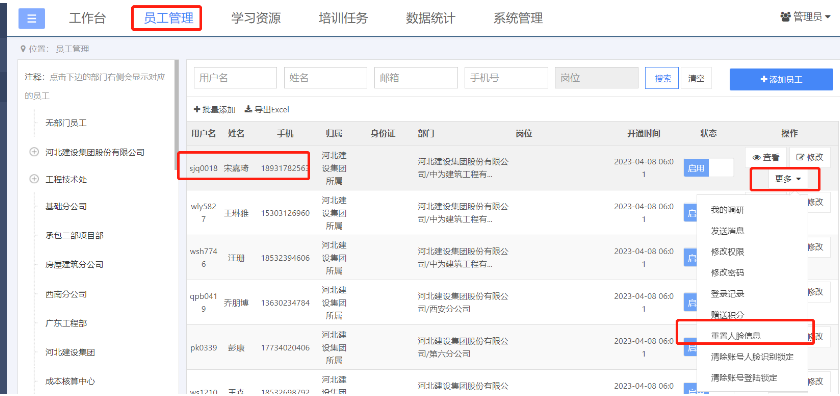This screenshot has width=840, height=396.
Task: Click phone number 15303126960
Action: [x=286, y=213]
